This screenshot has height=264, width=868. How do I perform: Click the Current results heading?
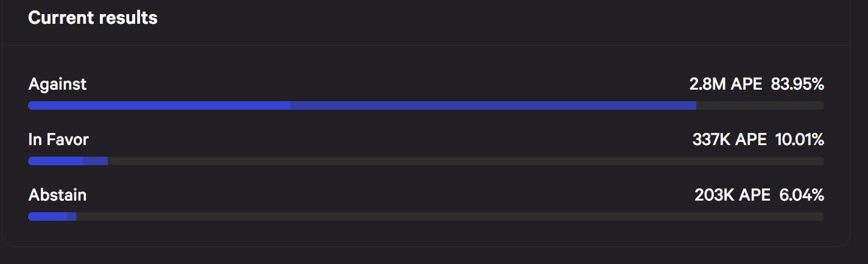click(93, 18)
